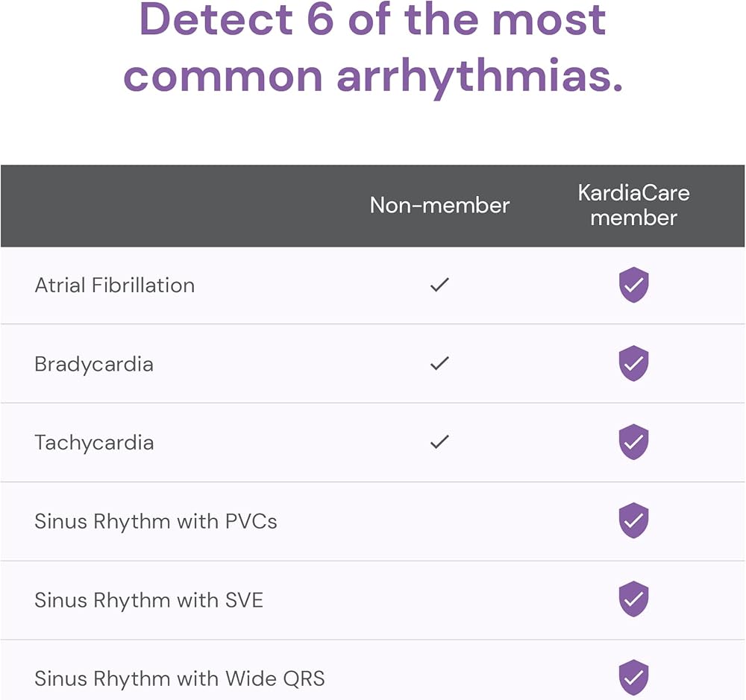Click the non-member checkmark for Atrial Fibrillation
This screenshot has width=746, height=700.
click(x=439, y=285)
